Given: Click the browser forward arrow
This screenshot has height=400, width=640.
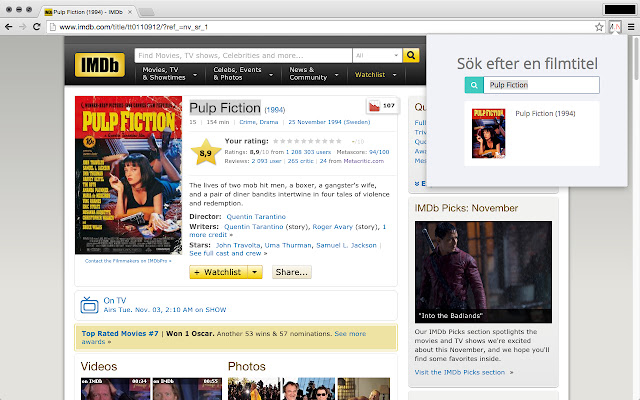Looking at the screenshot, I should coord(22,27).
